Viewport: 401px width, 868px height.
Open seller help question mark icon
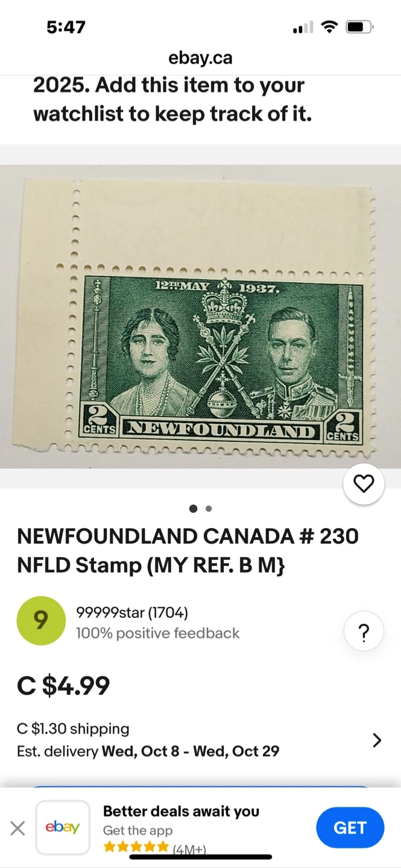point(364,632)
